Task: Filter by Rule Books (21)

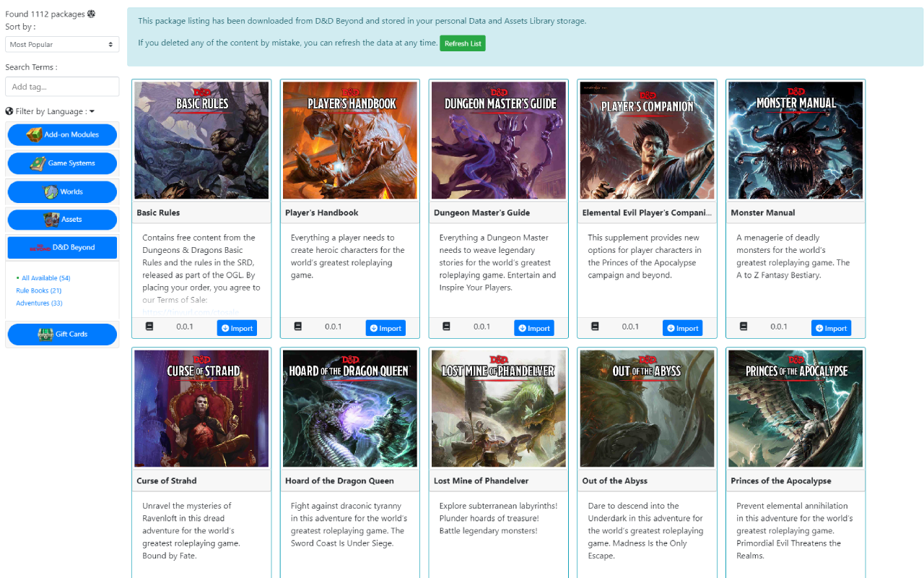Action: click(38, 290)
